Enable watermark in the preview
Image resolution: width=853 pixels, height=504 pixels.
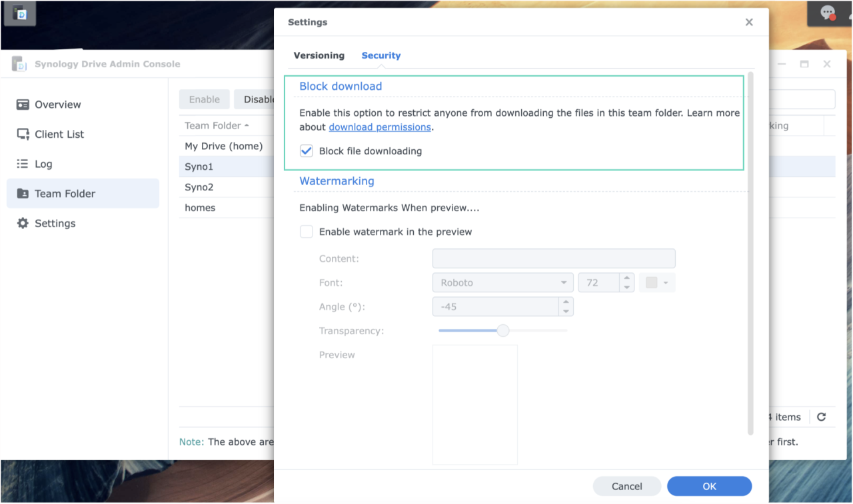[306, 232]
